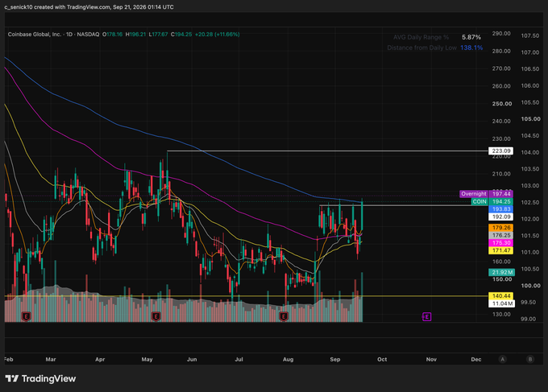This screenshot has width=548, height=392.
Task: Click the 5.87% average daily range value
Action: point(471,37)
